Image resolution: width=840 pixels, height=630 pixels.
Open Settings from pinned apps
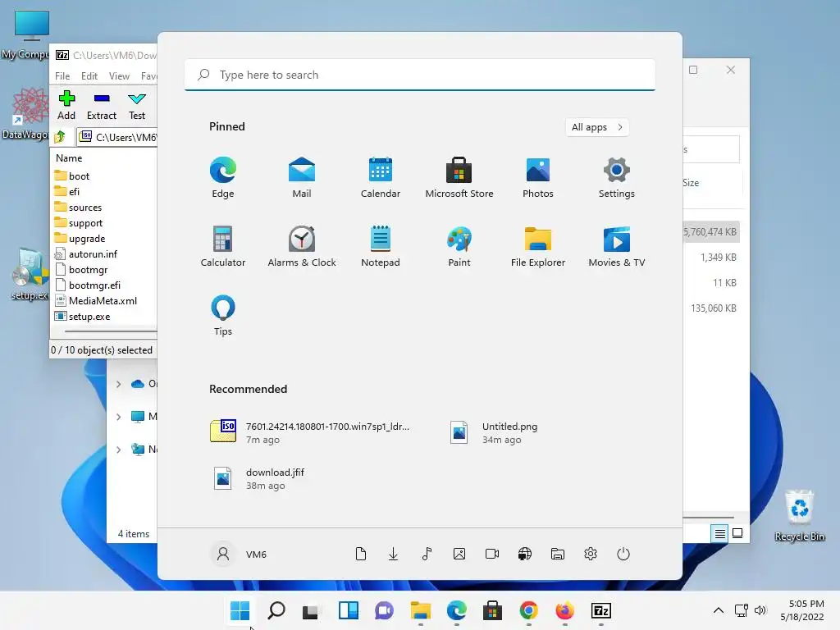(617, 177)
